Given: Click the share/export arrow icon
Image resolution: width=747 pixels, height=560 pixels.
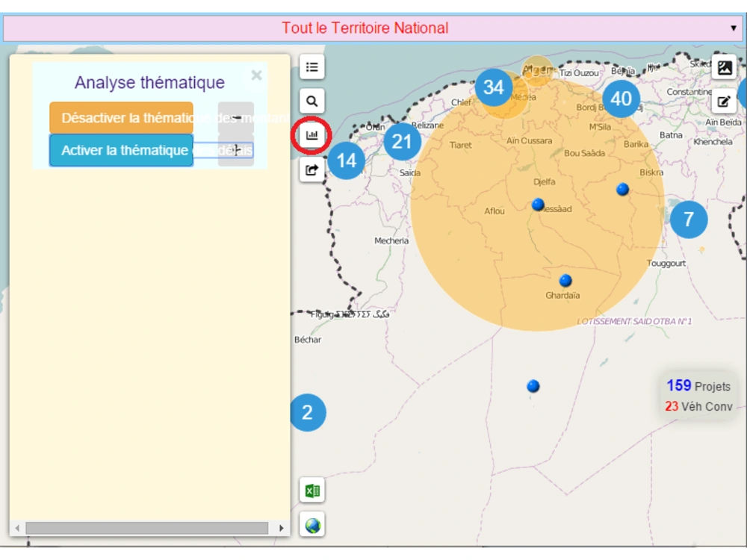Looking at the screenshot, I should click(312, 169).
